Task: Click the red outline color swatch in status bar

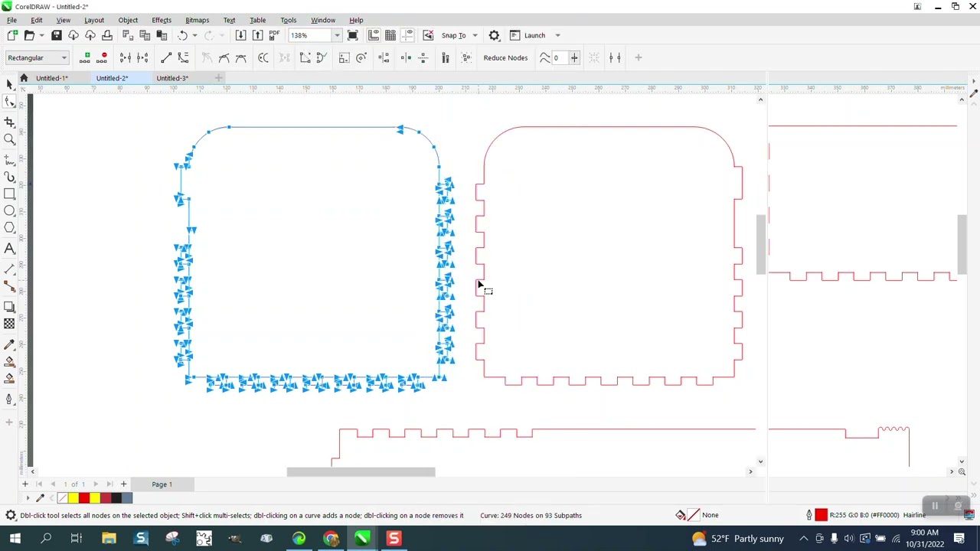Action: 821,515
